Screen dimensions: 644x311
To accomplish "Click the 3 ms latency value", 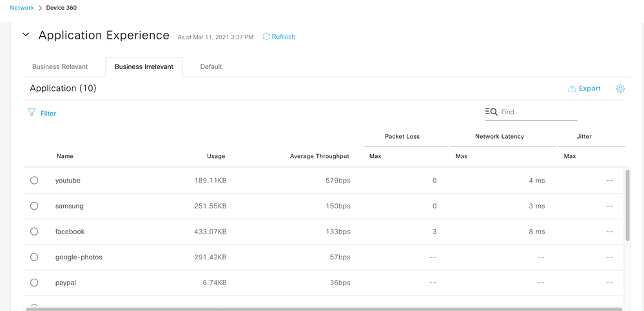I will pyautogui.click(x=537, y=206).
